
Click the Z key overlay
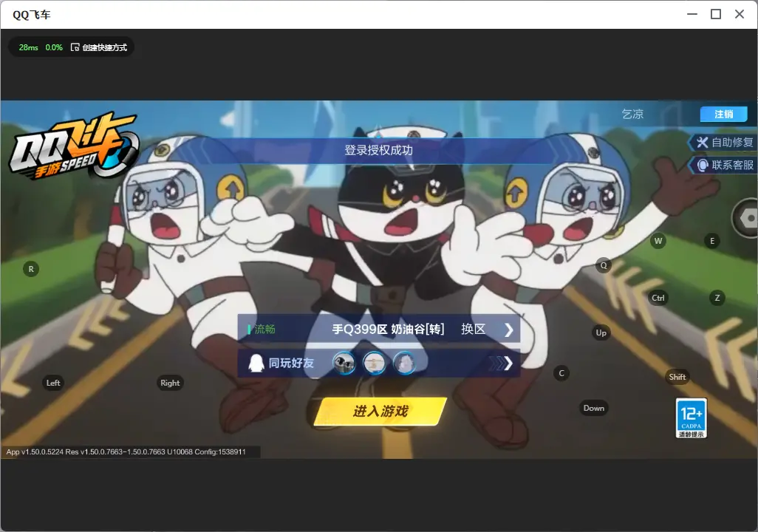coord(717,298)
